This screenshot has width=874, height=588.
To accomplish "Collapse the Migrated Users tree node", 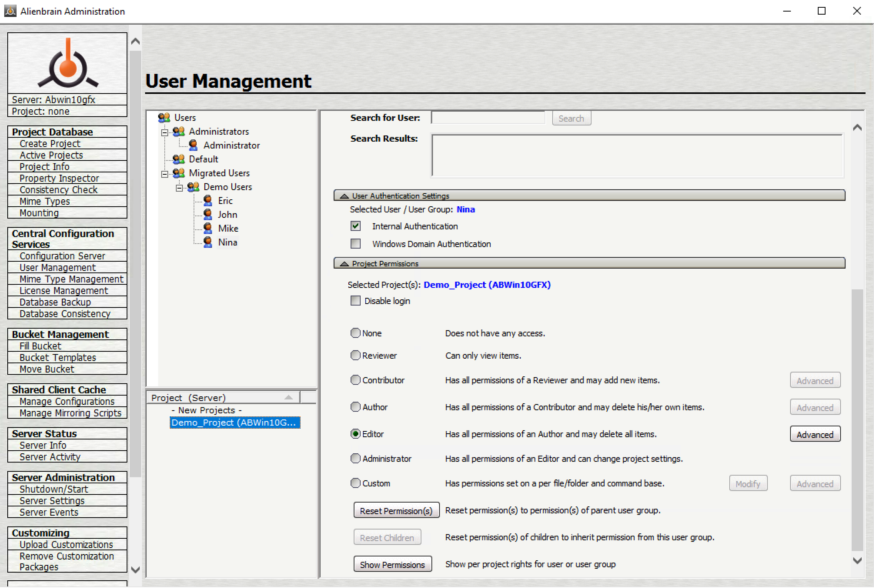I will coord(165,174).
